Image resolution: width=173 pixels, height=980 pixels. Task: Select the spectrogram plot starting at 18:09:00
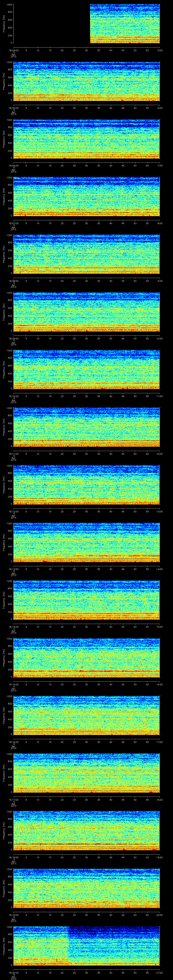(87, 312)
